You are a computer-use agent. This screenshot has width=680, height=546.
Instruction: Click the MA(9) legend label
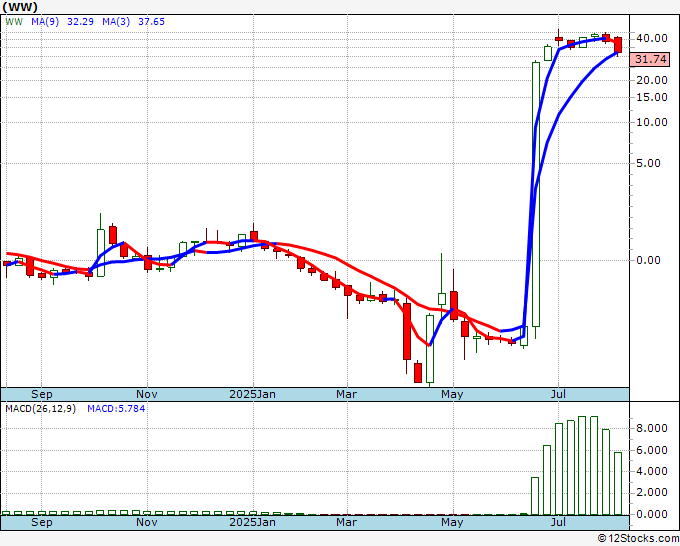45,21
